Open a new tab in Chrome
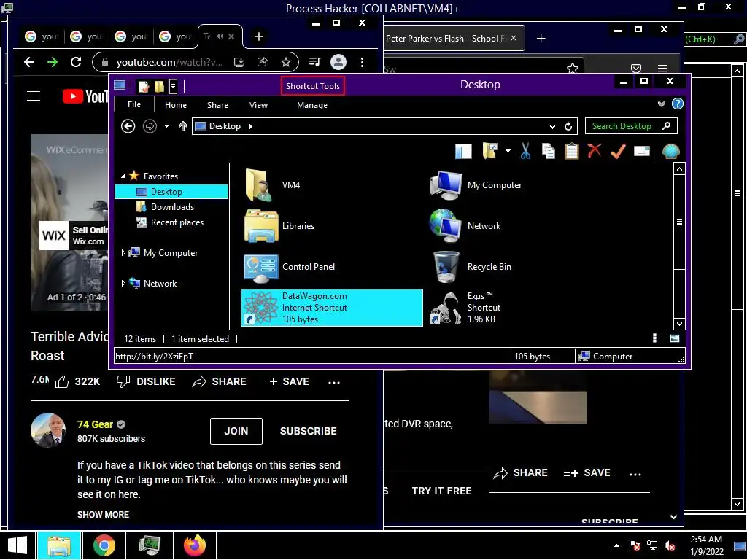Viewport: 747px width, 560px height. point(259,36)
